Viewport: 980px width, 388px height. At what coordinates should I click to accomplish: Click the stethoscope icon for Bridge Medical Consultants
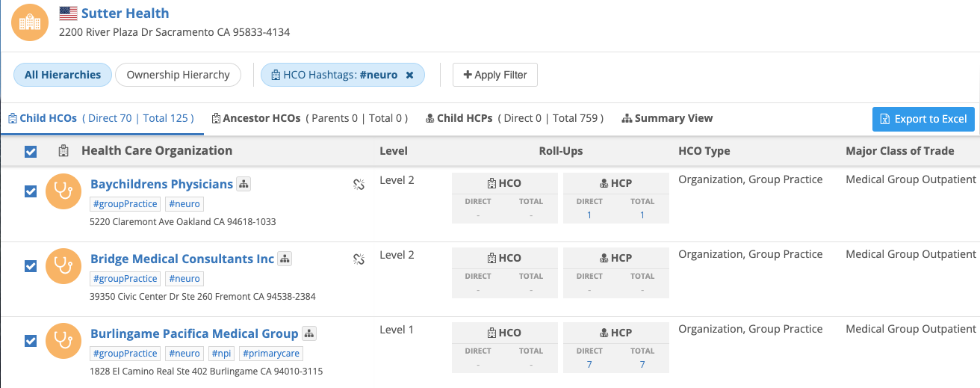(x=63, y=266)
